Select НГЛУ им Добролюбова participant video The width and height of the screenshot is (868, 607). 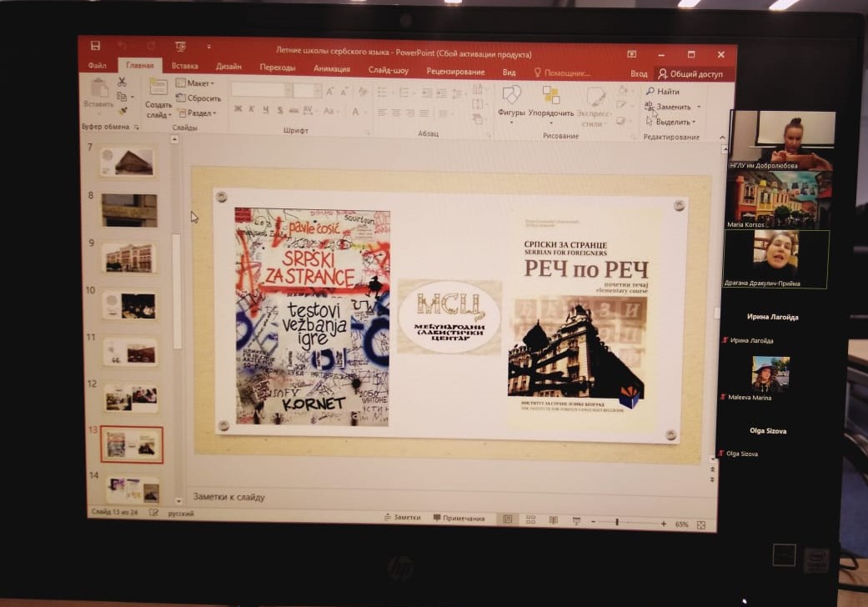pyautogui.click(x=782, y=139)
